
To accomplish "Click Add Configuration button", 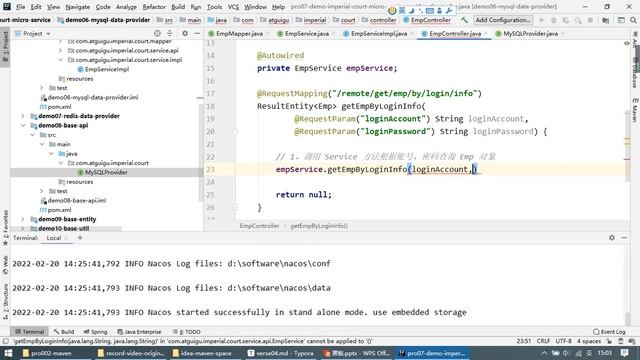I will (503, 20).
